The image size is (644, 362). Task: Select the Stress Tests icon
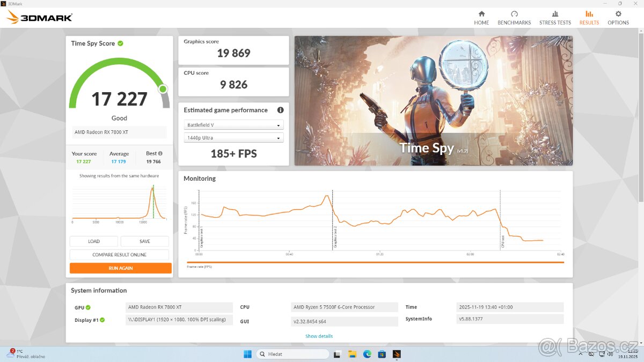point(555,17)
